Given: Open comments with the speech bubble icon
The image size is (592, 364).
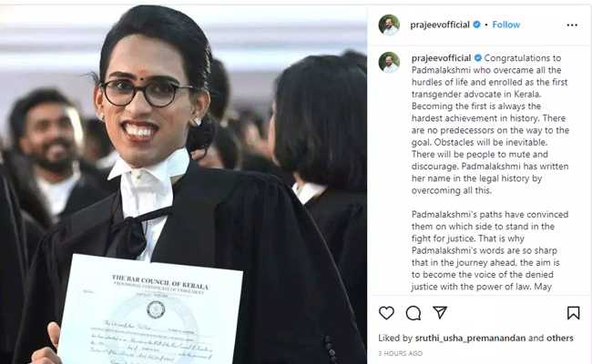Looking at the screenshot, I should tap(413, 313).
